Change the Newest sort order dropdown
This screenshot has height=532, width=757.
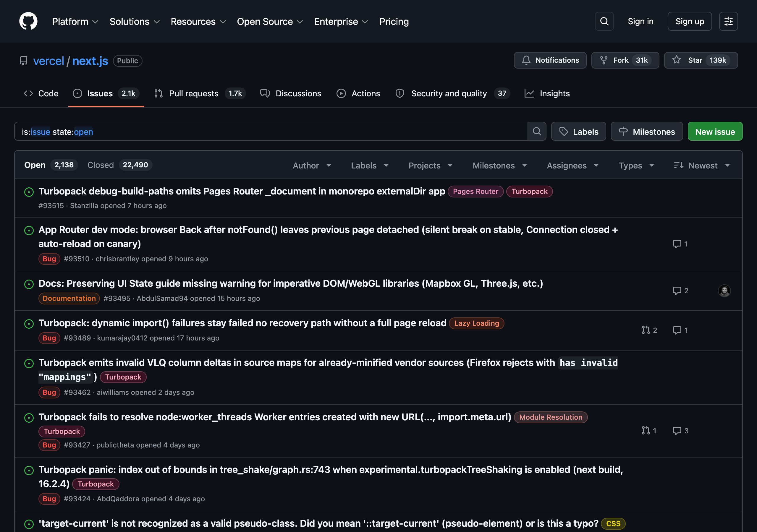tap(702, 166)
